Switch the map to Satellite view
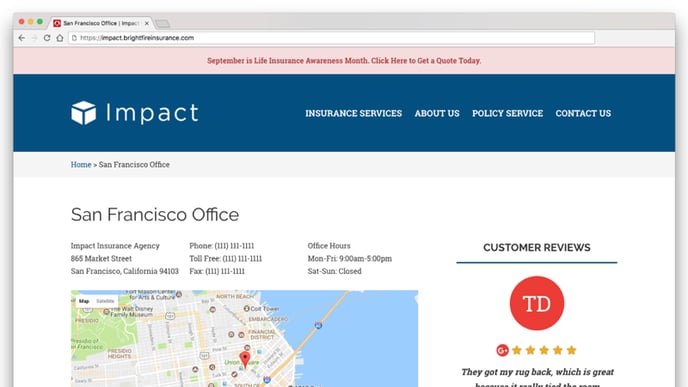The height and width of the screenshot is (387, 688). pyautogui.click(x=105, y=301)
